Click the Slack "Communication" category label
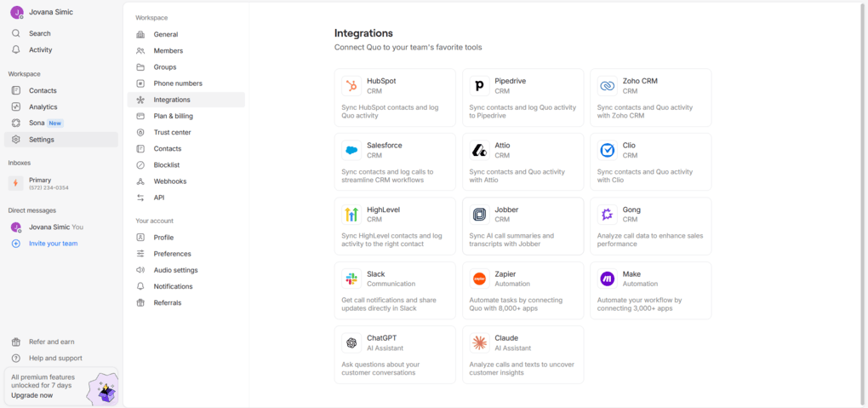The height and width of the screenshot is (408, 868). (391, 284)
